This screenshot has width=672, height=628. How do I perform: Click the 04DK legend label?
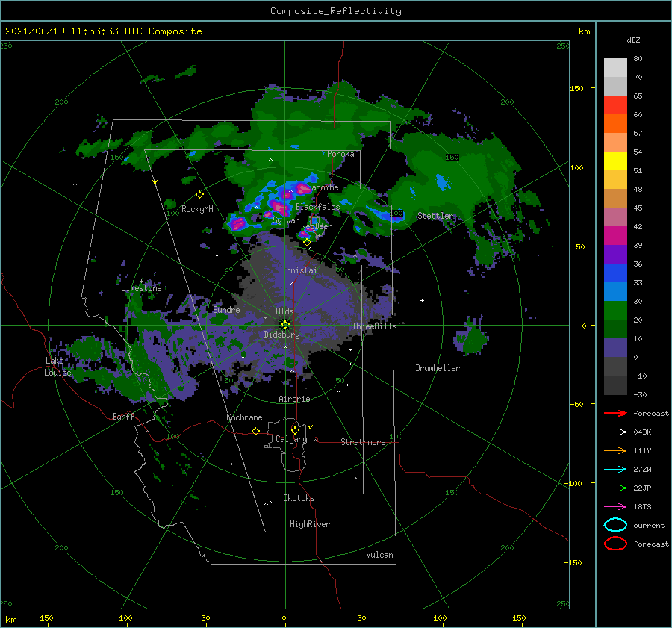pyautogui.click(x=642, y=432)
